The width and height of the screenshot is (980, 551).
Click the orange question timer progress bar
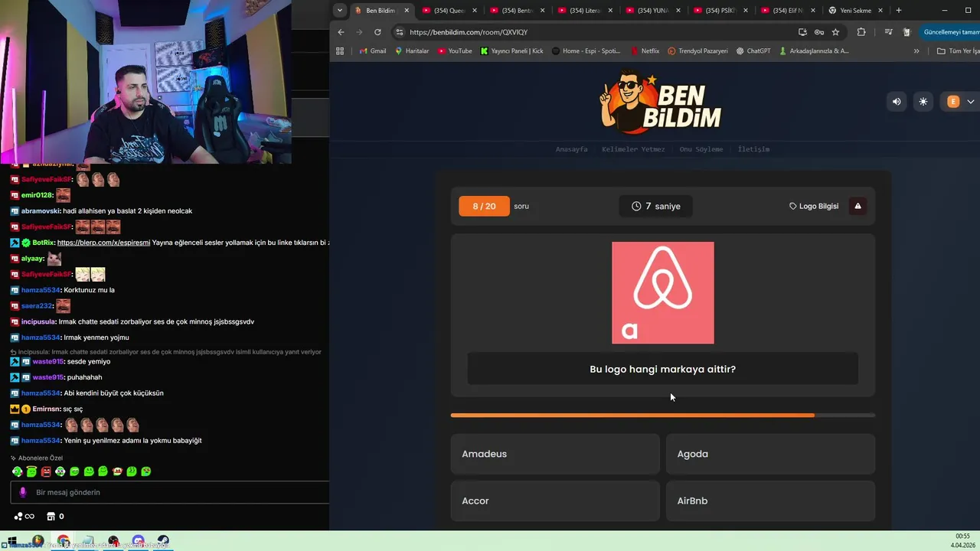(x=663, y=416)
